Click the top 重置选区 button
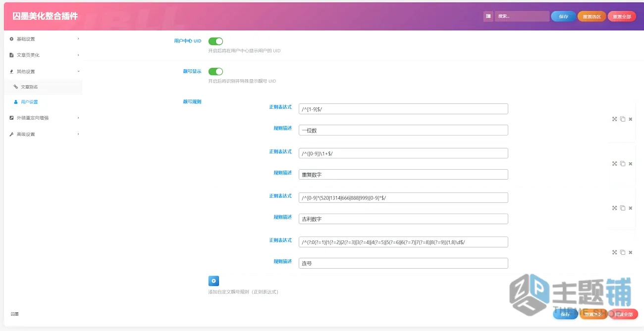Image resolution: width=644 pixels, height=331 pixels. coord(591,16)
